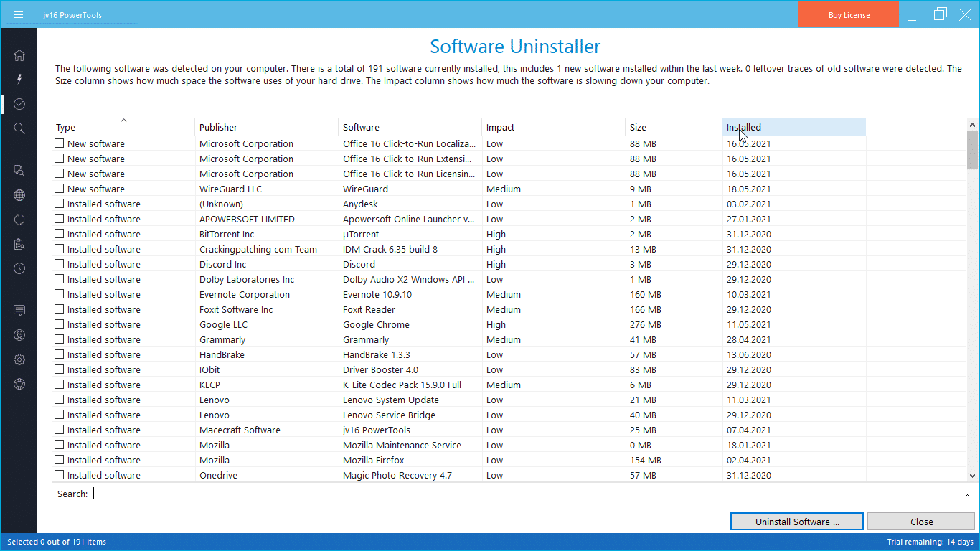
Task: Open the clipboard report sidebar icon
Action: click(x=19, y=244)
